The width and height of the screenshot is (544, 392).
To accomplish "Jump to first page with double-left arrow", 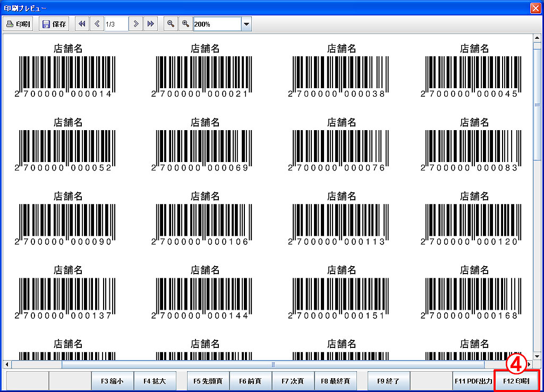I will (x=82, y=24).
